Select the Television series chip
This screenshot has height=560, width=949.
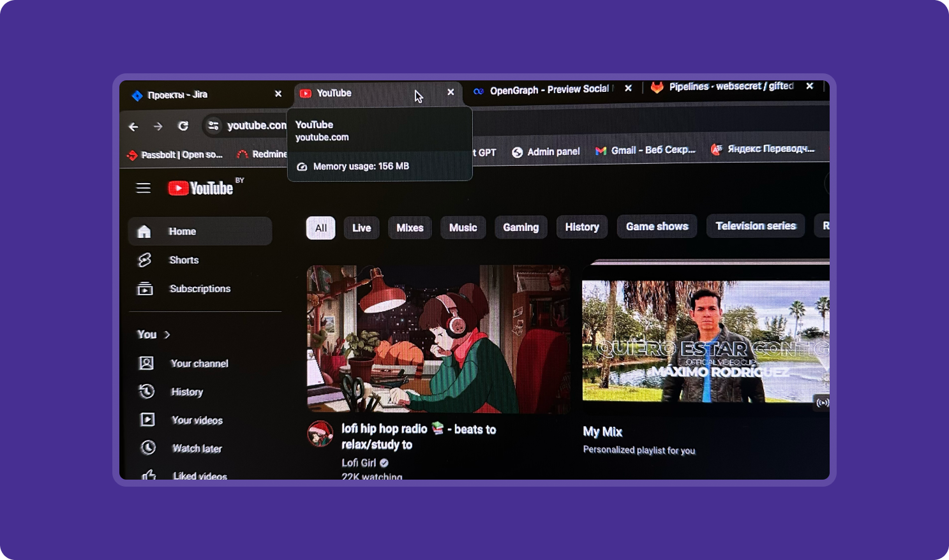coord(755,226)
